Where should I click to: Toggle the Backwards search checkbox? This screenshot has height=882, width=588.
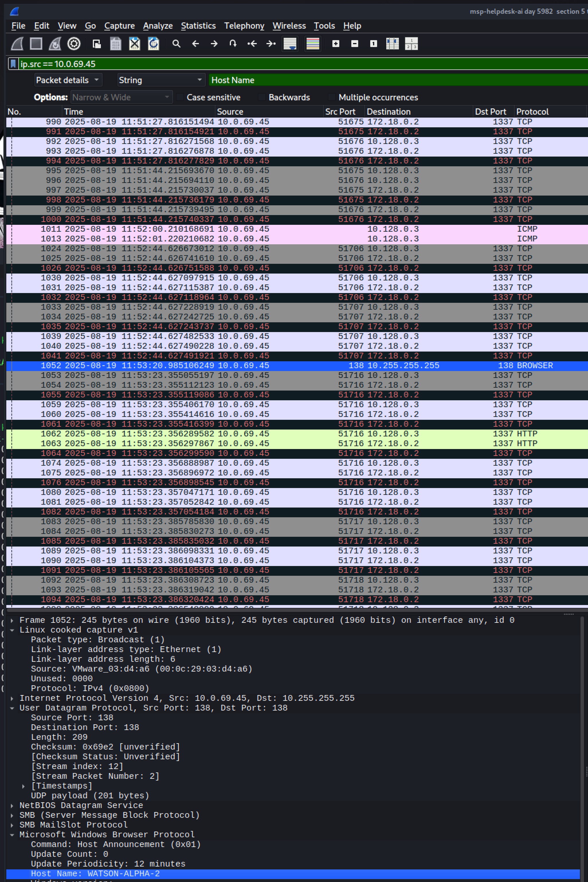pyautogui.click(x=262, y=97)
